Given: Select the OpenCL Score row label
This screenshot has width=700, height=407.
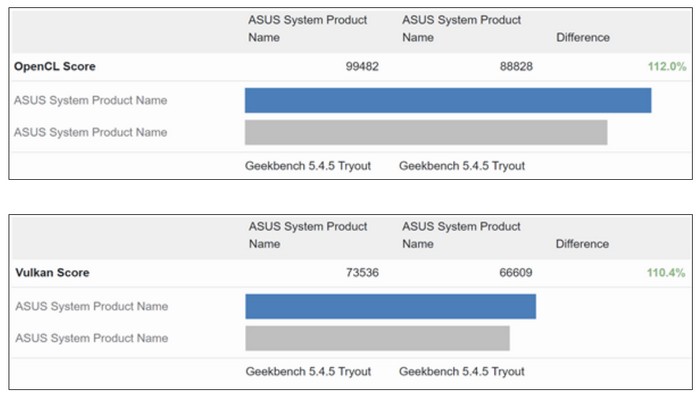Looking at the screenshot, I should pos(55,67).
